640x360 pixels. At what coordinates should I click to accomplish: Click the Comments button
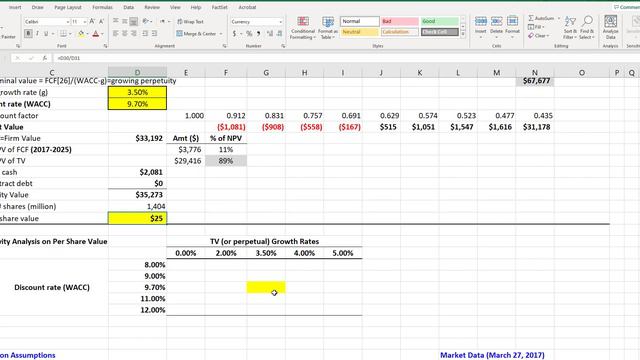pyautogui.click(x=627, y=7)
